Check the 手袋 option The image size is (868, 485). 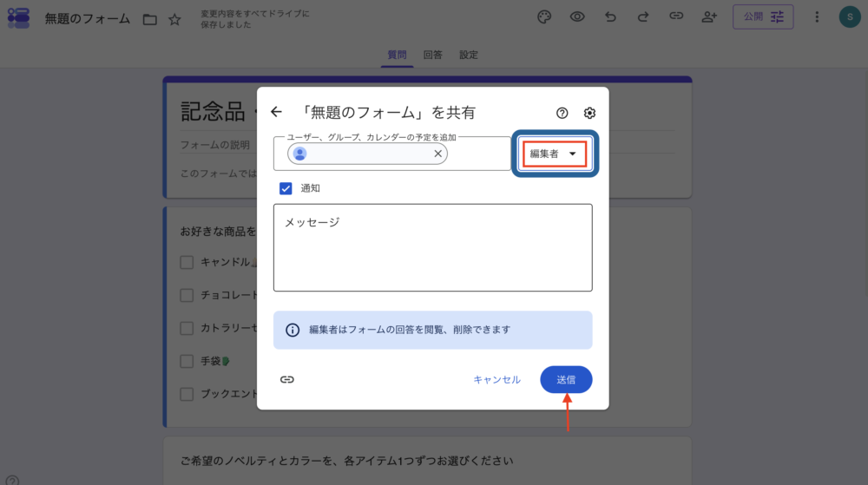187,362
